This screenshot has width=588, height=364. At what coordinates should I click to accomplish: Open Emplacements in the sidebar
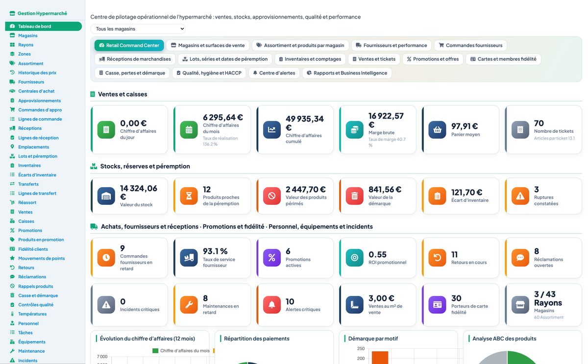tap(44, 147)
